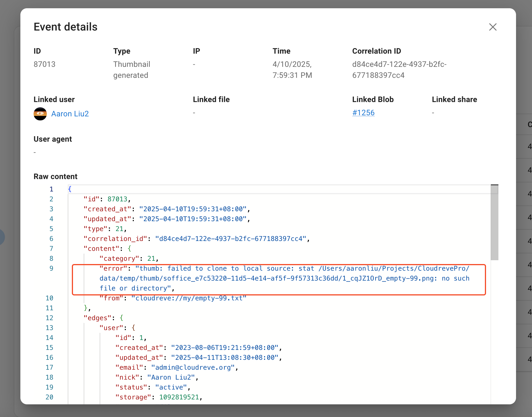The image size is (532, 417).
Task: Click the Aaron Liu2 avatar image
Action: pos(40,114)
